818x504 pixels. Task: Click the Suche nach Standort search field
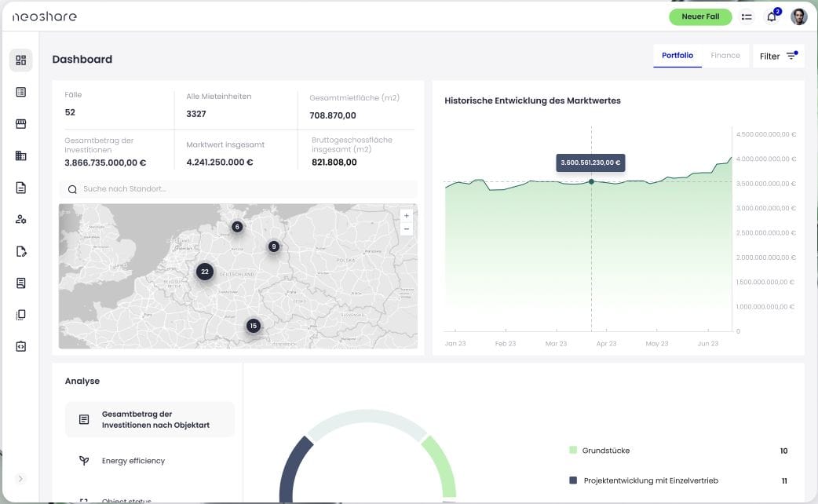(x=239, y=189)
